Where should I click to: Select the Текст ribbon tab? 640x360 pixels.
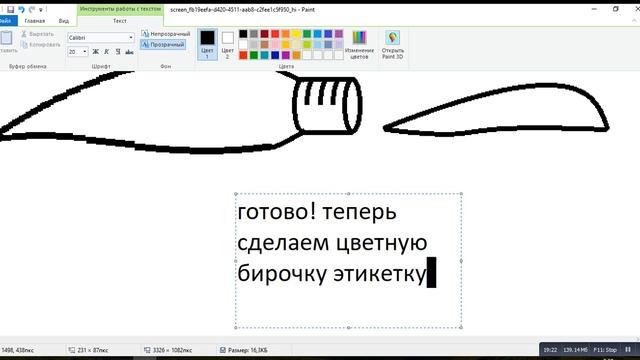point(120,21)
